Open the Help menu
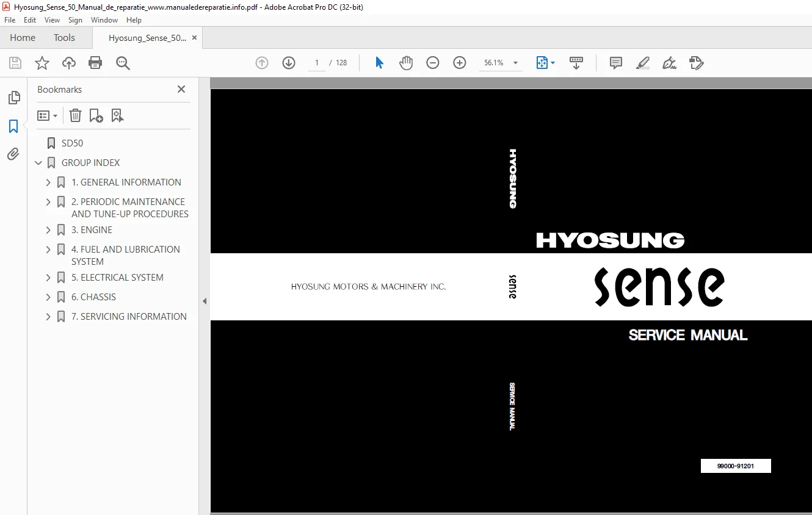The width and height of the screenshot is (812, 515). (x=134, y=20)
